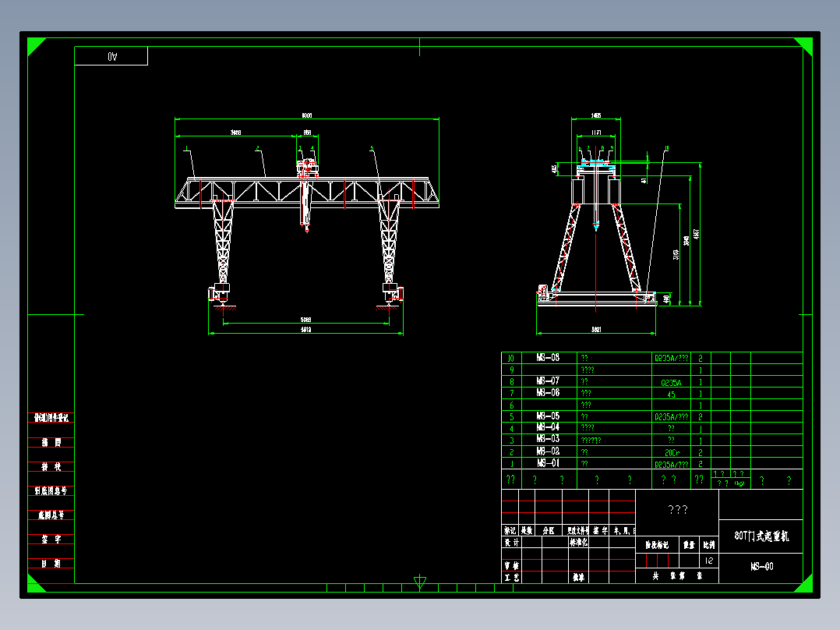Click the Q235A/??? material in row 5

tap(671, 416)
